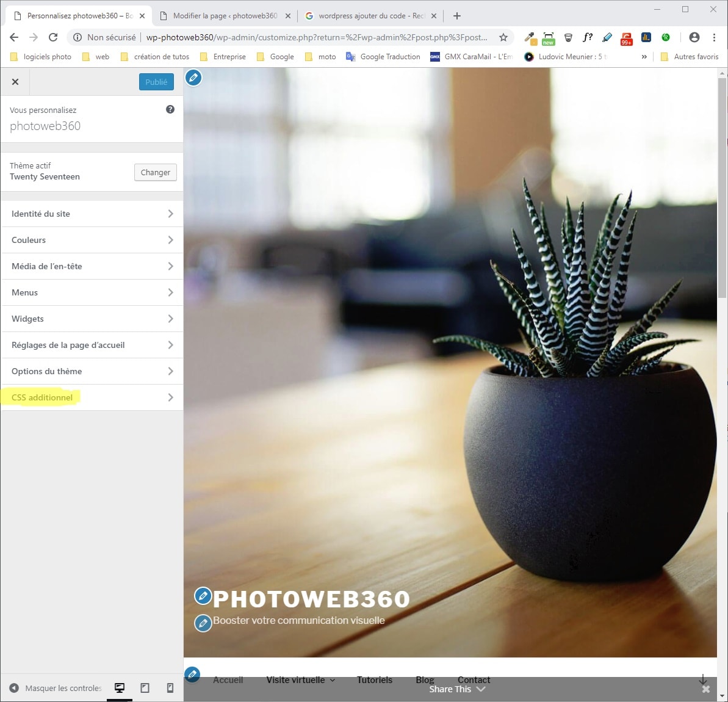Switch preview to tablet device
The height and width of the screenshot is (702, 728).
[145, 688]
